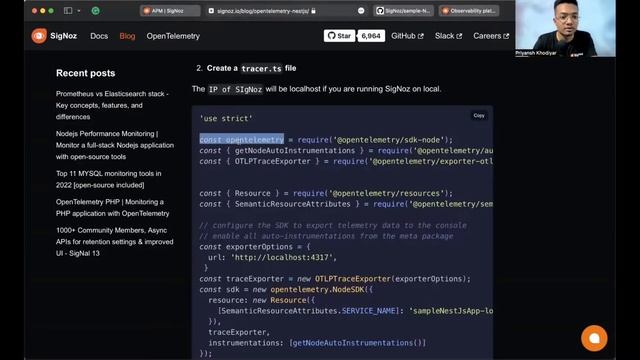This screenshot has width=640, height=360.
Task: Switch to the Observability platform tab
Action: 469,11
